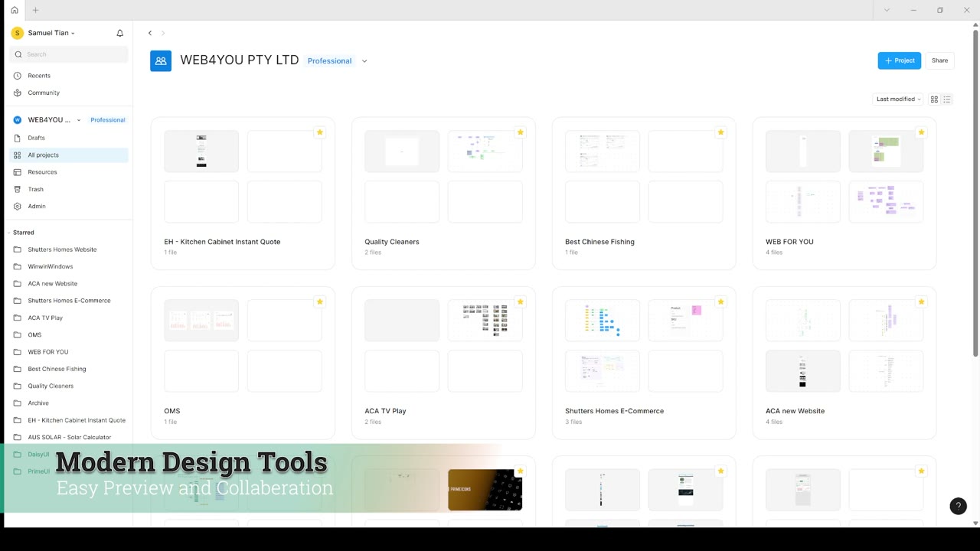Unstar the WEB FOR YOU project card

[921, 132]
